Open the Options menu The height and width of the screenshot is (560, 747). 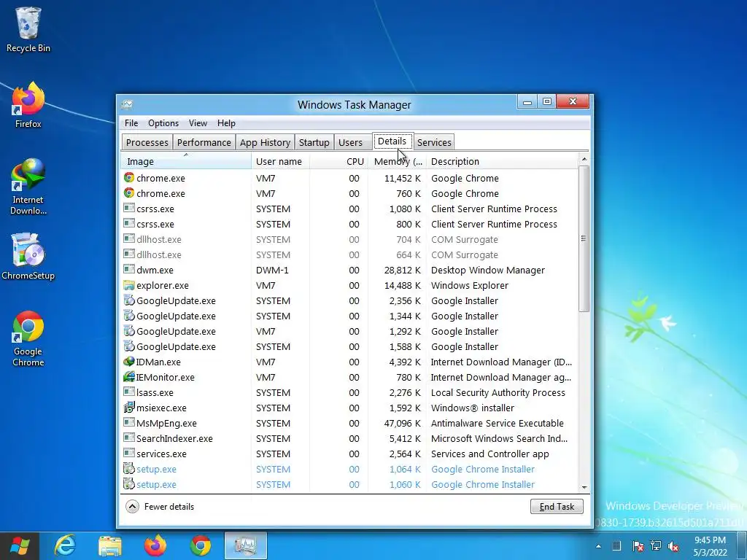(x=163, y=122)
